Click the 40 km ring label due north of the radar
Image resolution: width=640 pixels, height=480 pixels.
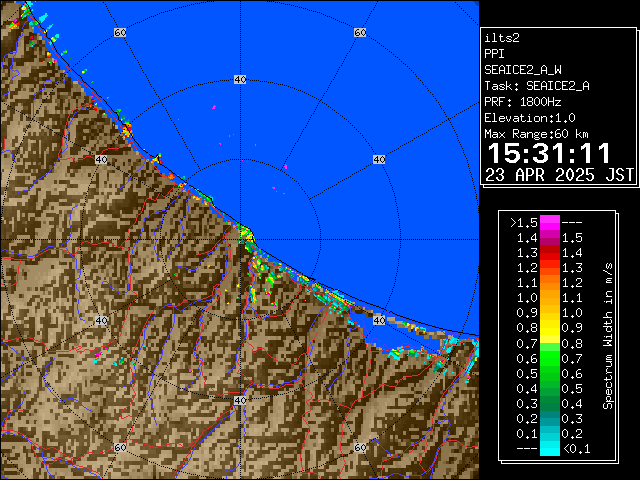pos(240,80)
